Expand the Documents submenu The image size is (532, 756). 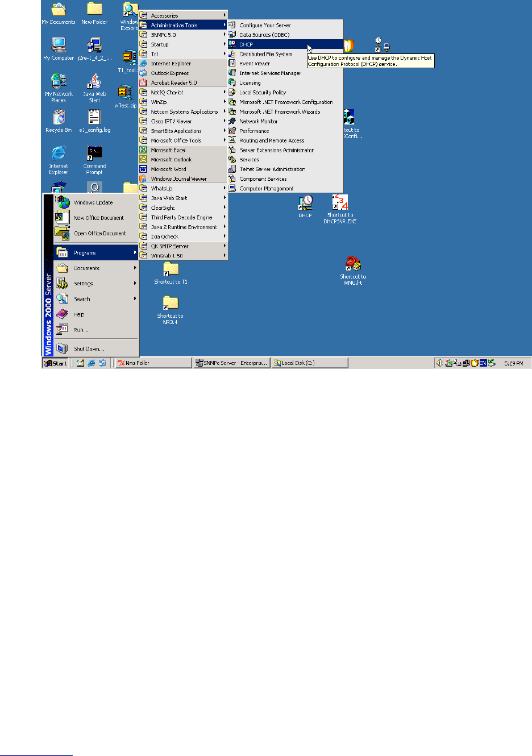(x=96, y=268)
